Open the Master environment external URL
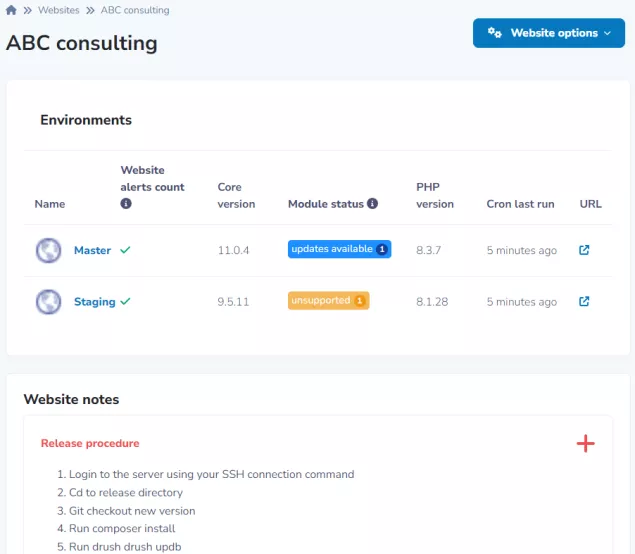635x554 pixels. (585, 250)
